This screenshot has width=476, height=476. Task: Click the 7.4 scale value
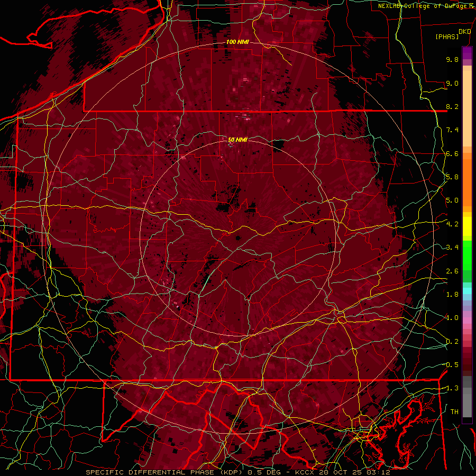[452, 130]
